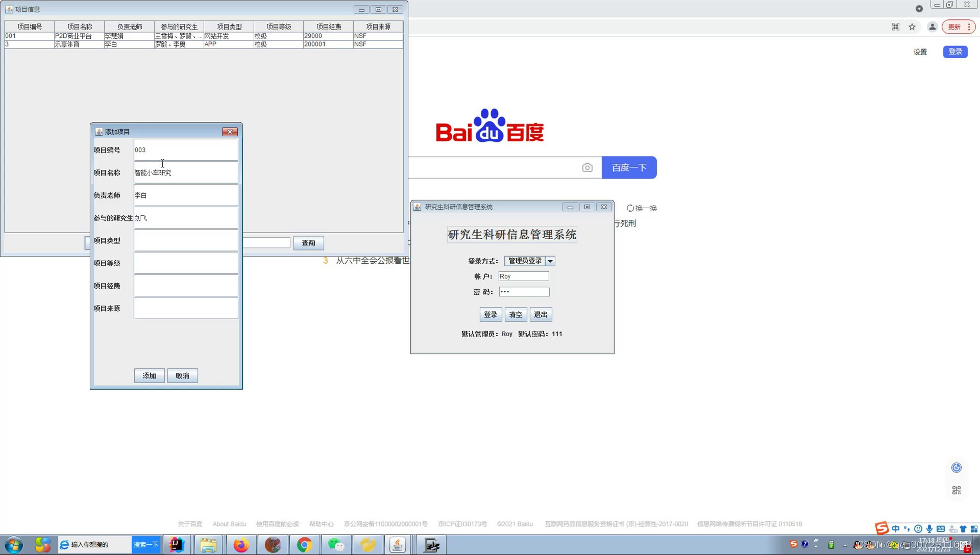Click the WeChat icon in taskbar
Screen dimensions: 980x555
[x=335, y=544]
